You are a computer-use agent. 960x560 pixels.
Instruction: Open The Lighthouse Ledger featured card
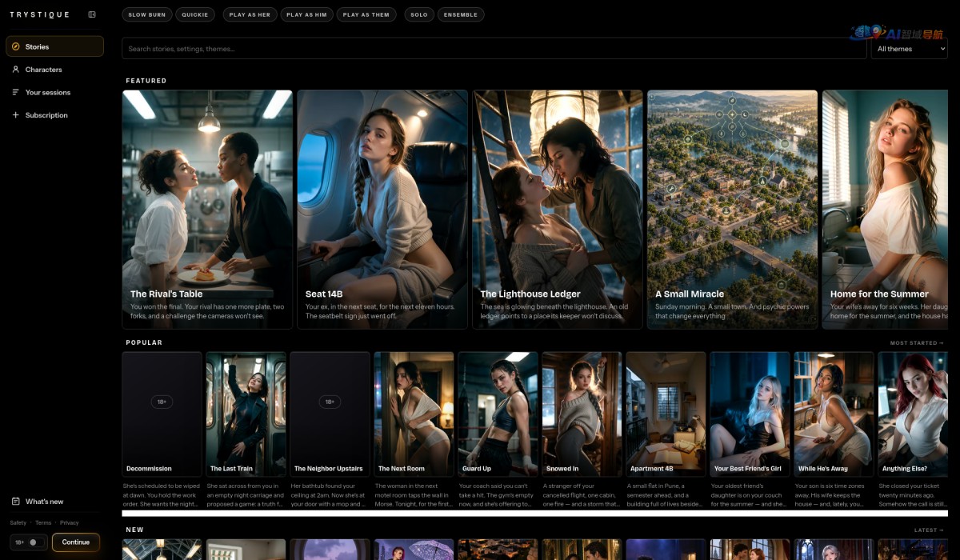(x=558, y=210)
